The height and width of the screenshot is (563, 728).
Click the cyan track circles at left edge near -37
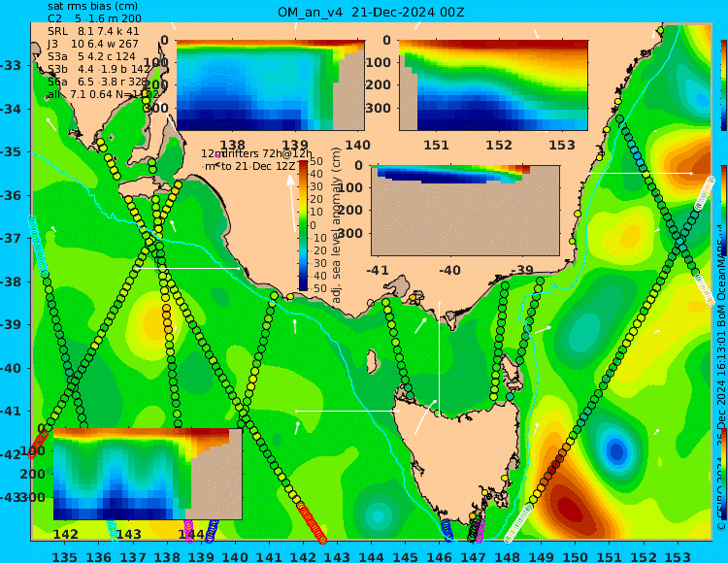coord(38,246)
